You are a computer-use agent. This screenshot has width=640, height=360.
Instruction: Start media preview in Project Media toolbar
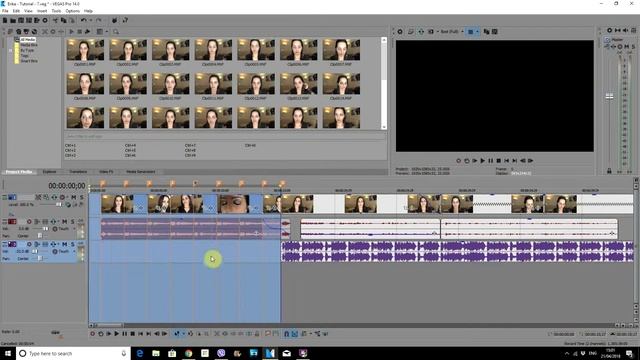click(x=72, y=31)
